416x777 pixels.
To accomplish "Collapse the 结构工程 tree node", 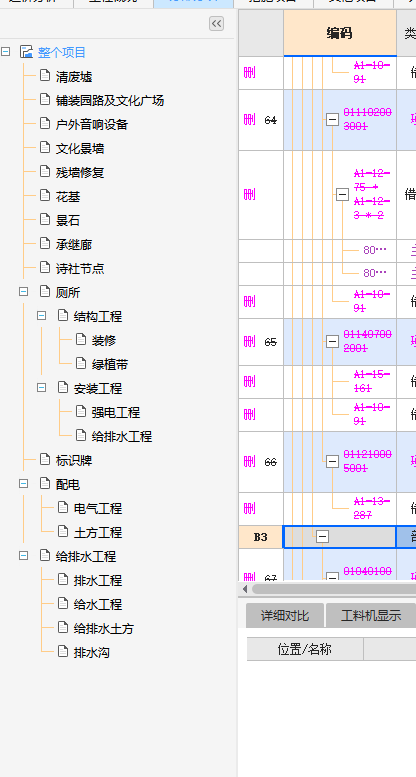I will [x=42, y=315].
